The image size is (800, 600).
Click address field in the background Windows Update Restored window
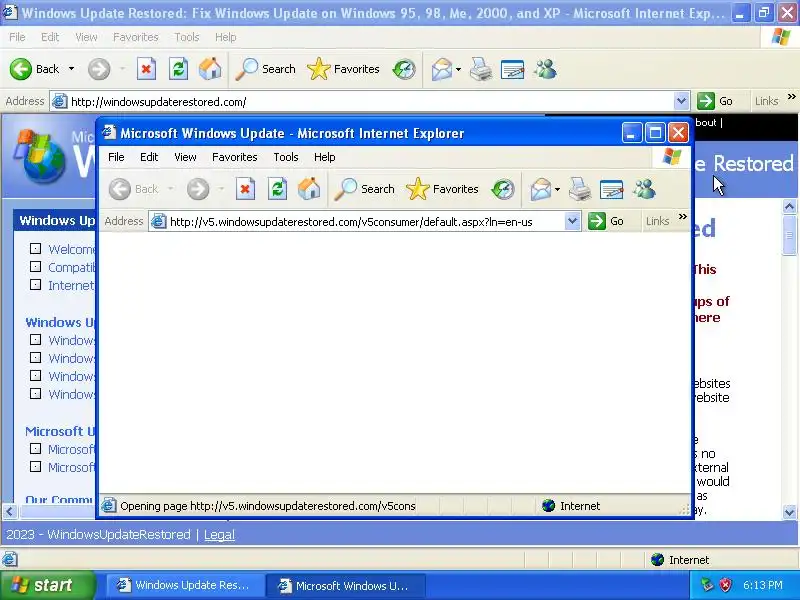point(371,102)
